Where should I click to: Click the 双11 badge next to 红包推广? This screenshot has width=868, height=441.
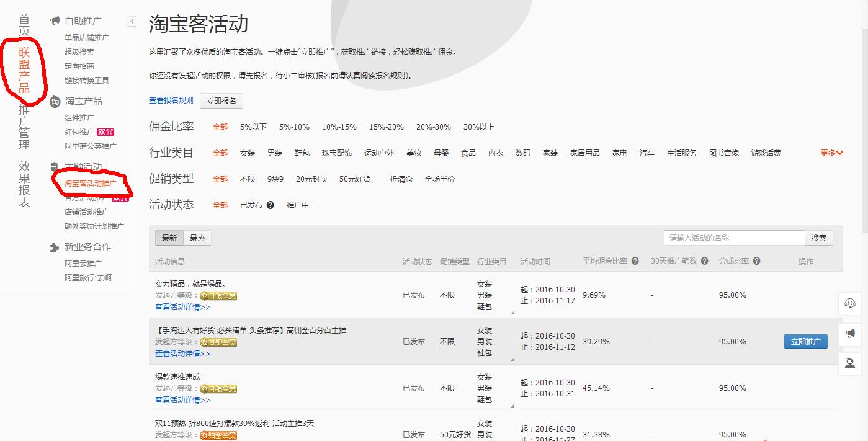pos(107,131)
